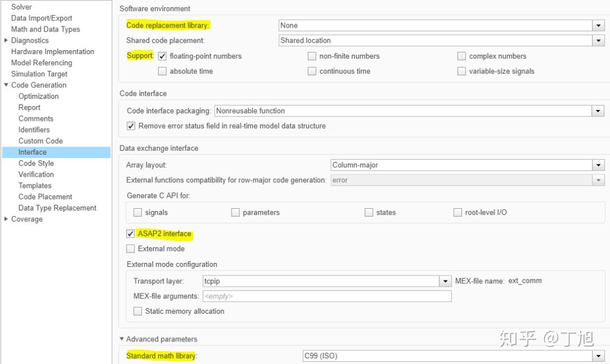Expand the Coverage tree node
Screen dimensions: 610x364
pos(6,220)
